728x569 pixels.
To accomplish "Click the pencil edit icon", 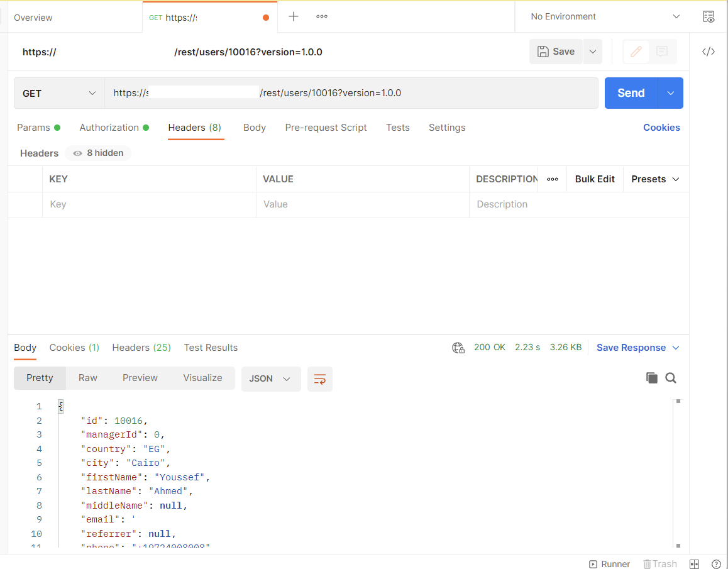I will click(636, 52).
